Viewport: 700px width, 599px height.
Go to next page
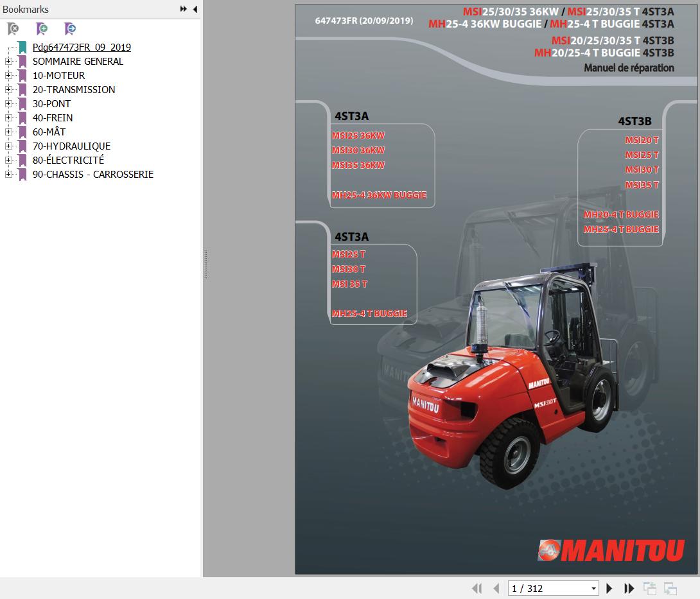609,588
